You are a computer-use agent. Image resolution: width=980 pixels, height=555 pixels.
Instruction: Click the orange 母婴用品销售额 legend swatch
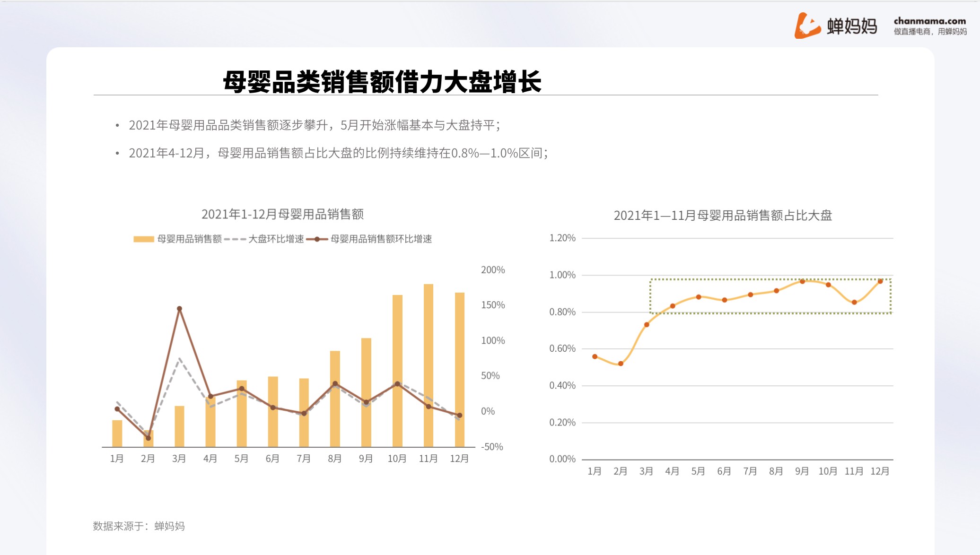144,239
